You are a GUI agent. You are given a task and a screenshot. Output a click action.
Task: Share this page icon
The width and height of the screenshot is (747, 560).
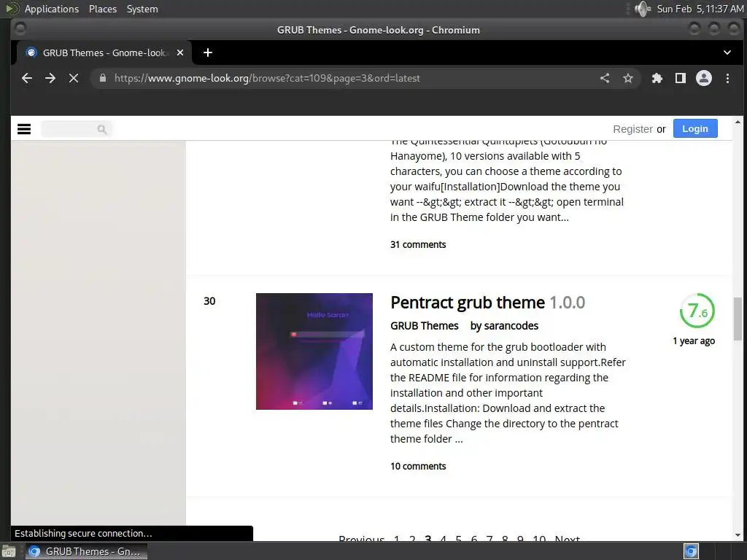[605, 78]
